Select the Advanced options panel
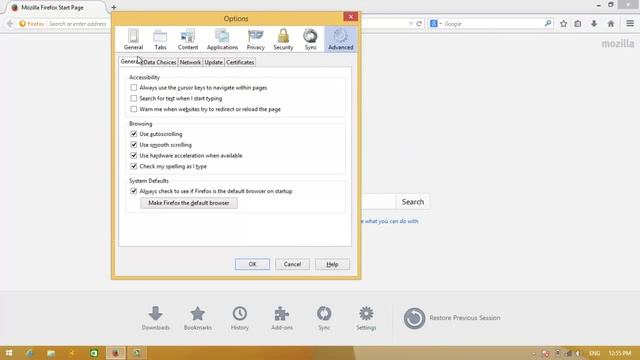 340,39
